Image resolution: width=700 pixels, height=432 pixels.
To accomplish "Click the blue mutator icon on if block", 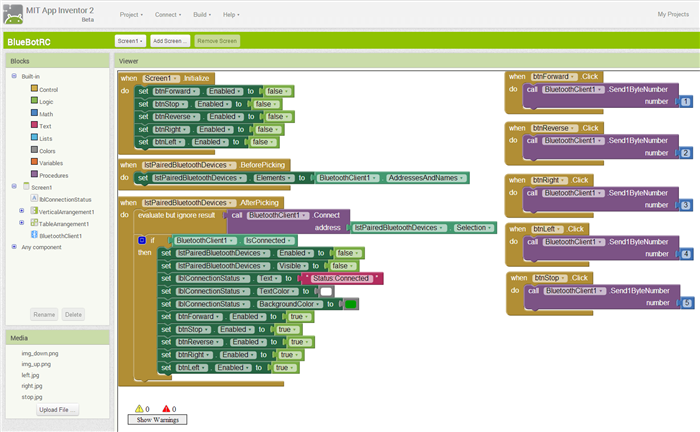I will click(142, 240).
